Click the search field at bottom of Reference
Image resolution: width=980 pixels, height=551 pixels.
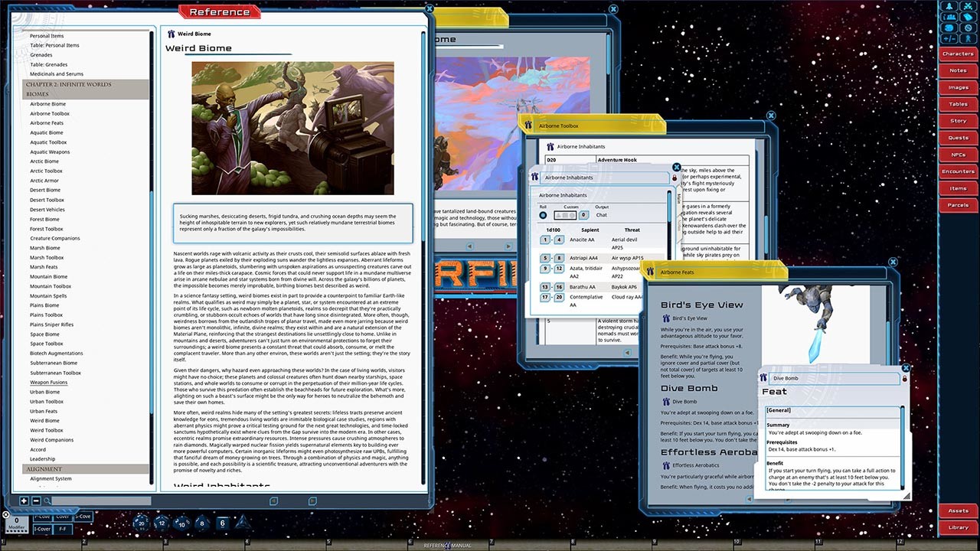tap(99, 500)
